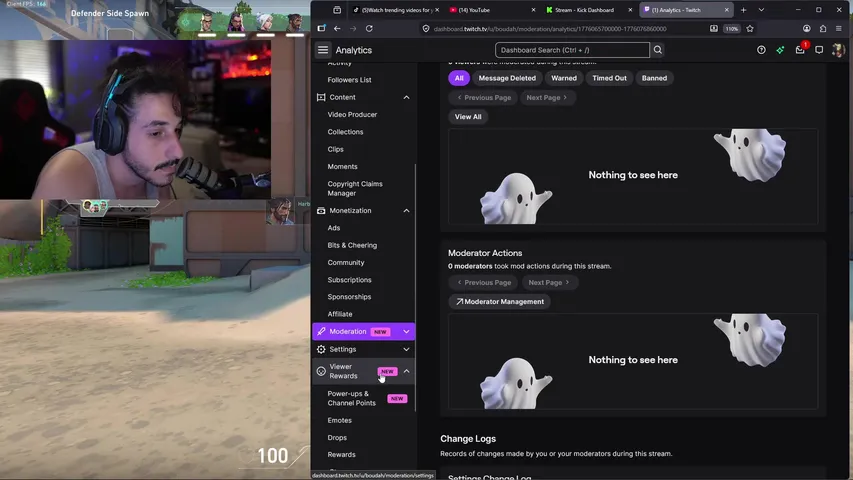Click Previous Page above View All
Image resolution: width=853 pixels, height=480 pixels.
click(484, 98)
